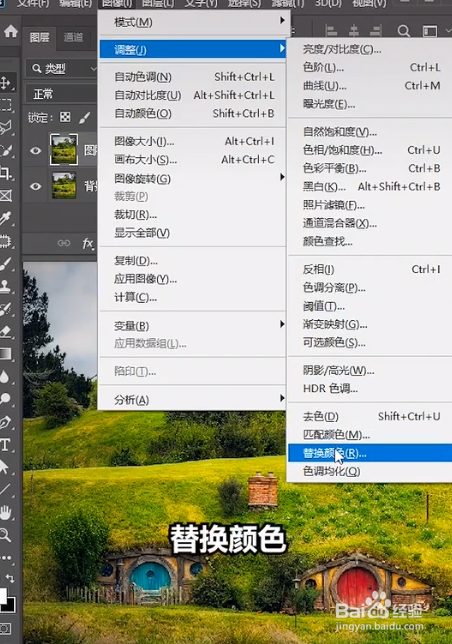Expand the 模式(M) submenu
This screenshot has width=452, height=644.
coord(194,22)
